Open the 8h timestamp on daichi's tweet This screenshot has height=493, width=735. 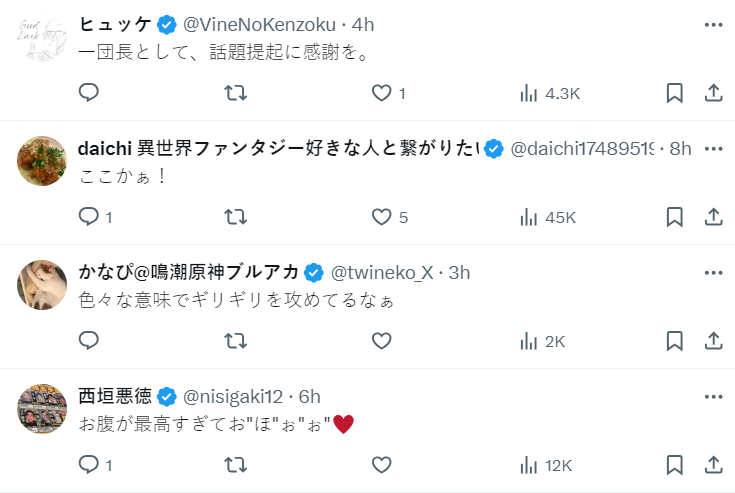[x=680, y=149]
